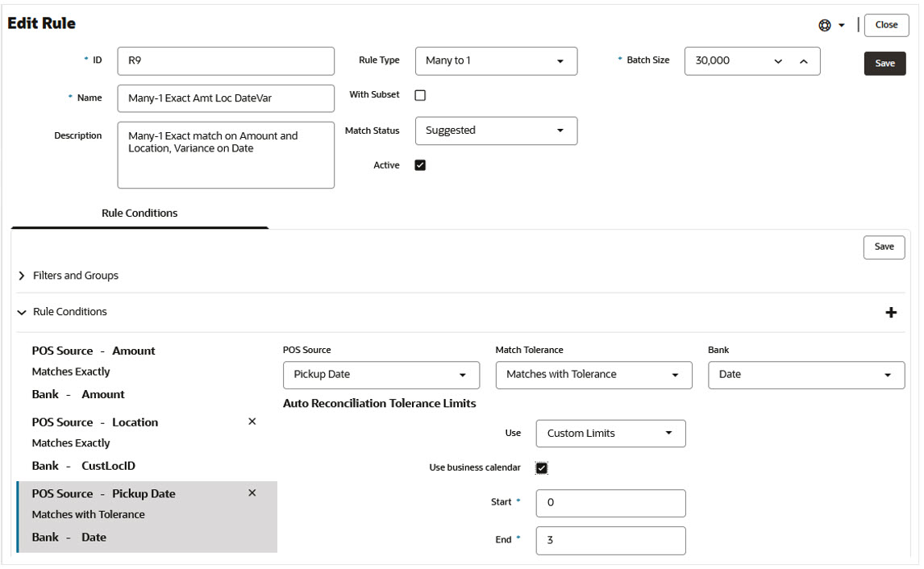
Task: Click the Bank - CustLocID text
Action: (x=84, y=466)
